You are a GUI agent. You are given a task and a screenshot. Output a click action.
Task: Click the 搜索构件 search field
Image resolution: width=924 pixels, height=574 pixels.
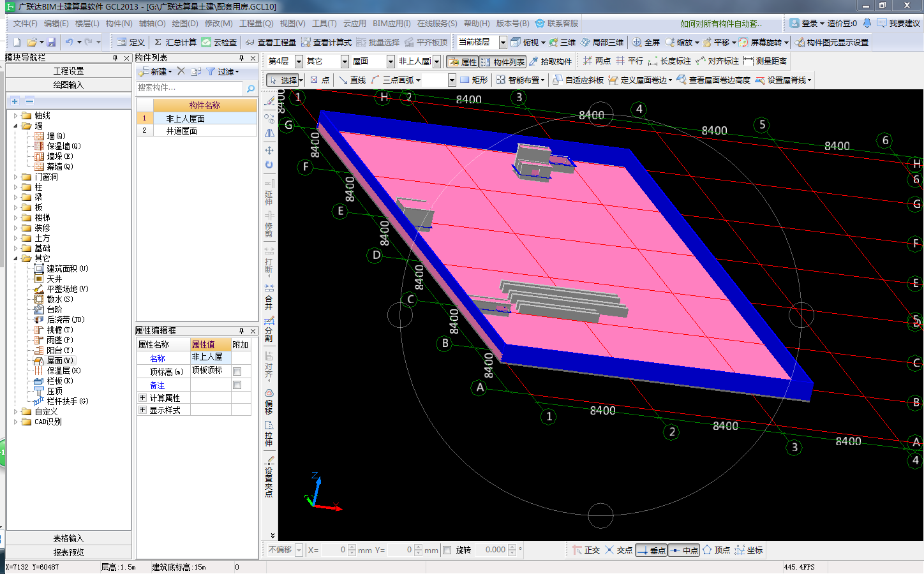[190, 88]
